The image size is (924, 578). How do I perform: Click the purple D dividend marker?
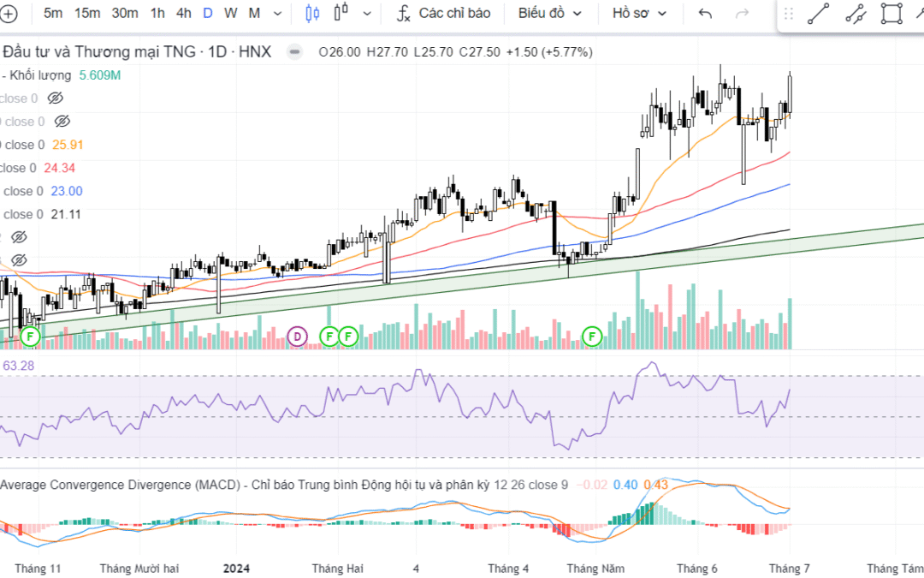coord(297,337)
